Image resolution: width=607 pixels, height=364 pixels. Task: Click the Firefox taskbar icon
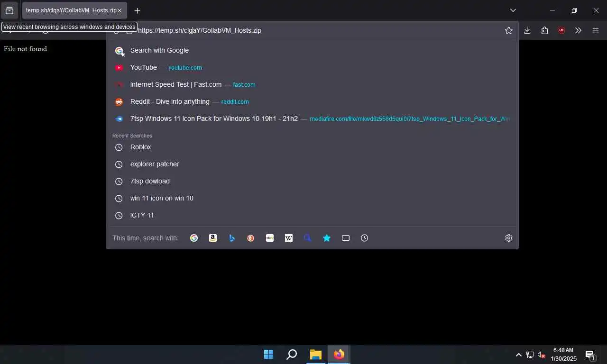click(x=339, y=355)
